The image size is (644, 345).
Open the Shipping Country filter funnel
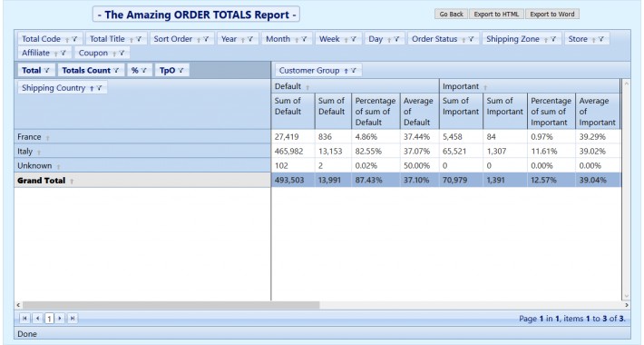99,88
